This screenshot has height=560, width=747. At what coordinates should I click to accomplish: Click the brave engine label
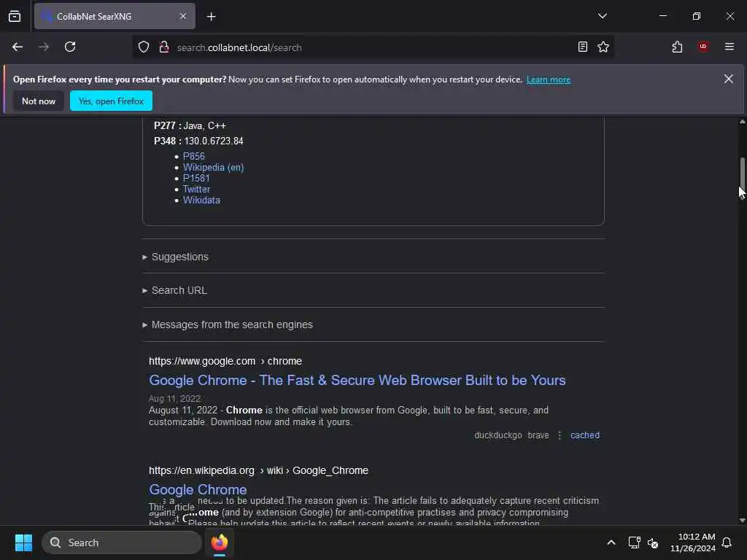(538, 435)
